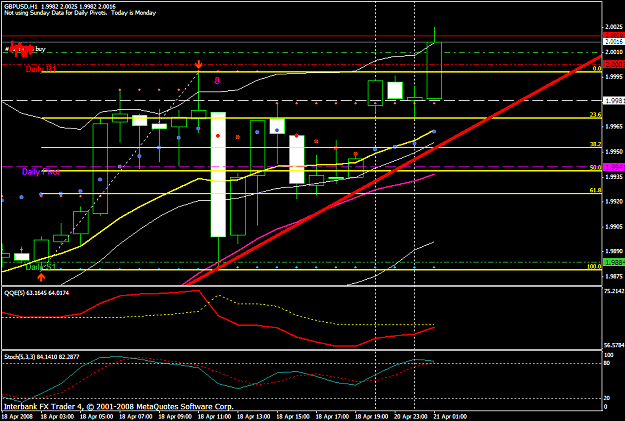
Task: Click the 18 Apr 07:00 time label
Action: [x=136, y=417]
